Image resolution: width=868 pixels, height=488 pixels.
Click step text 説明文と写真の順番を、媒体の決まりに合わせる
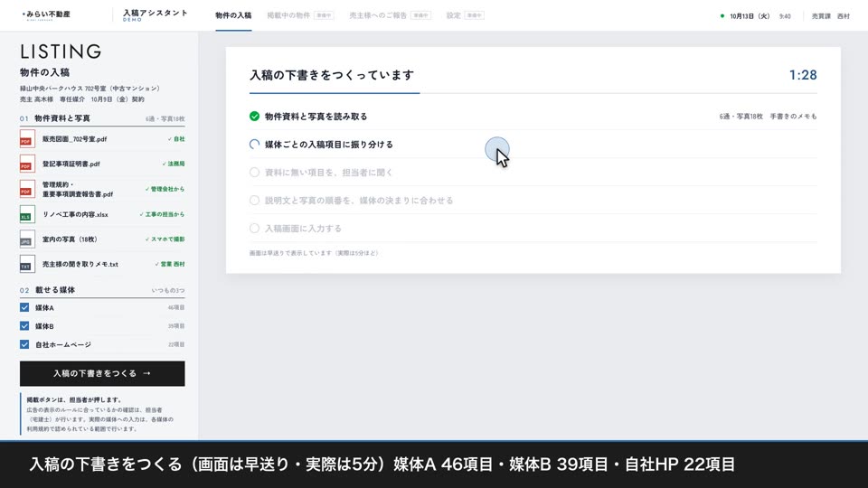(359, 201)
